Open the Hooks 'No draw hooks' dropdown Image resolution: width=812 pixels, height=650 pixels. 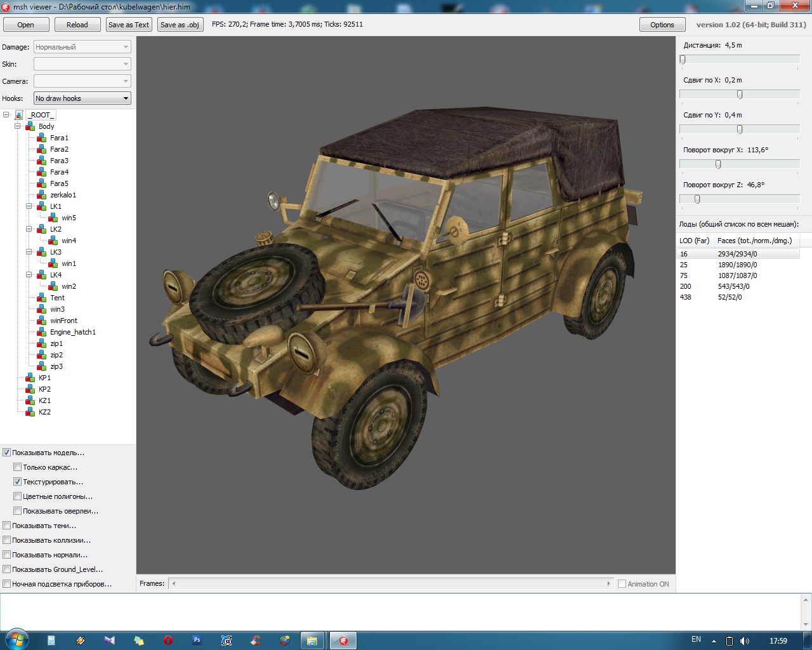click(82, 98)
